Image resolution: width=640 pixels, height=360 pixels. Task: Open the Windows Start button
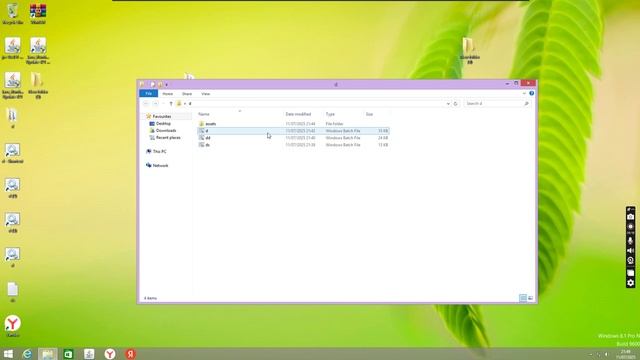tap(8, 354)
